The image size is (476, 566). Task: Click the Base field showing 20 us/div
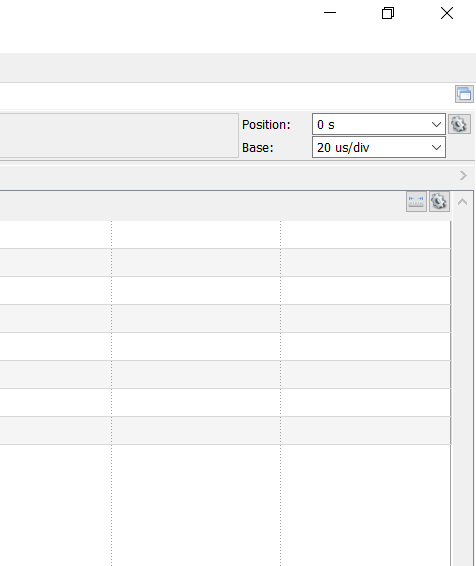click(x=379, y=147)
